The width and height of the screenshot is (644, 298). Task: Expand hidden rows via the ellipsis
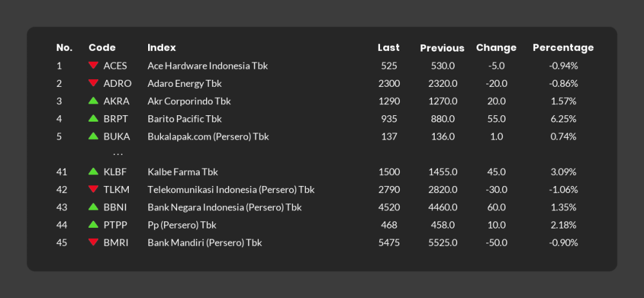118,154
